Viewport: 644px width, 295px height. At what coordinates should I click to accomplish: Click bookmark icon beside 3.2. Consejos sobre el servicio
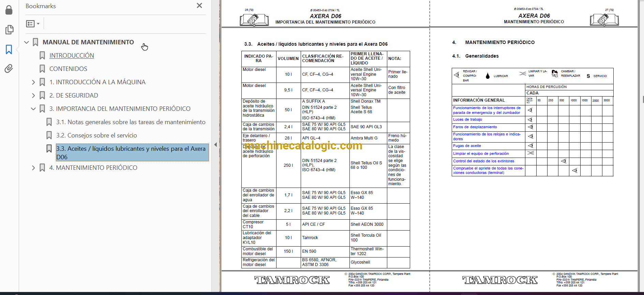tap(49, 135)
